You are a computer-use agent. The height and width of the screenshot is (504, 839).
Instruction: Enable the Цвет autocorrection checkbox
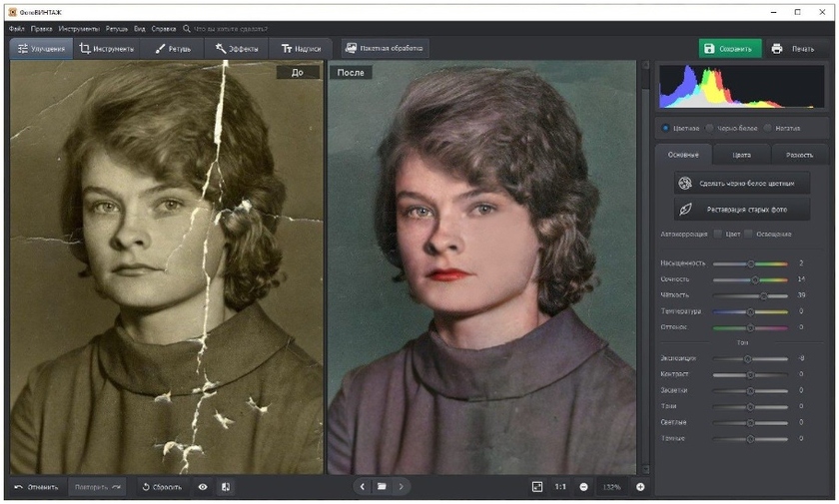point(718,234)
